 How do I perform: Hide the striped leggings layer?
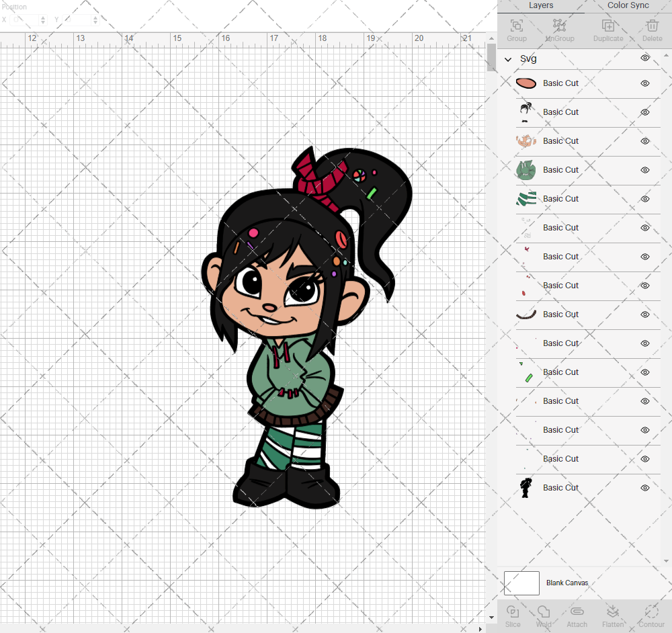[645, 199]
